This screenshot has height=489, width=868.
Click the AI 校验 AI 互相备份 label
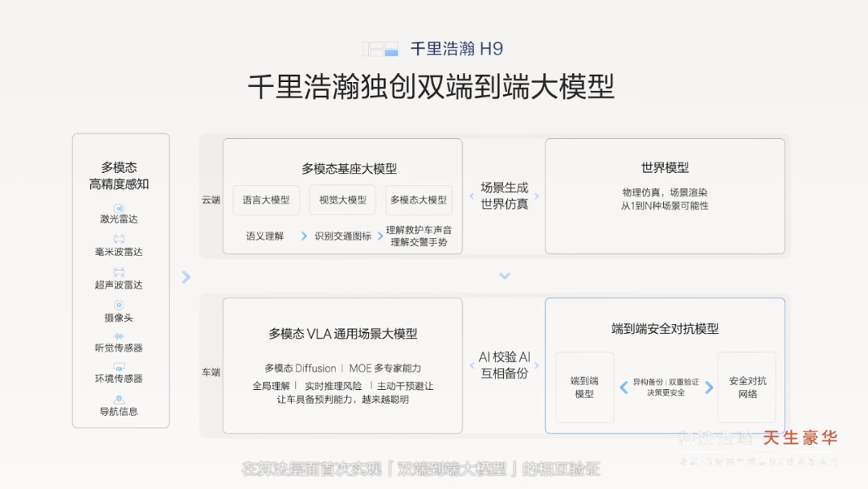(504, 365)
